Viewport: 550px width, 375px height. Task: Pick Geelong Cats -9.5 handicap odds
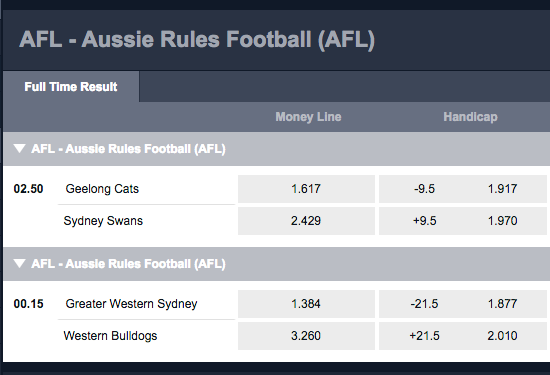coord(464,189)
